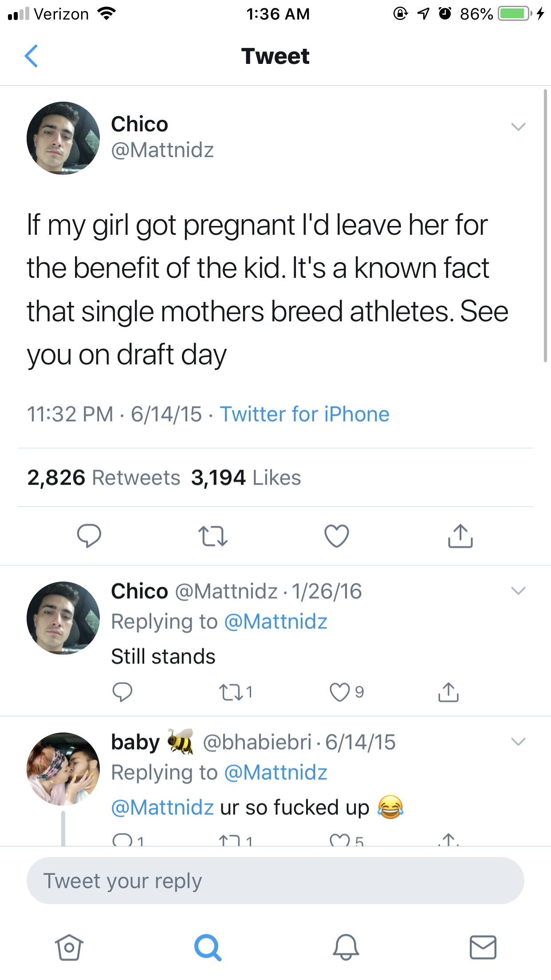The image size is (551, 980).
Task: Retweet the main Chico tweet
Action: tap(213, 536)
